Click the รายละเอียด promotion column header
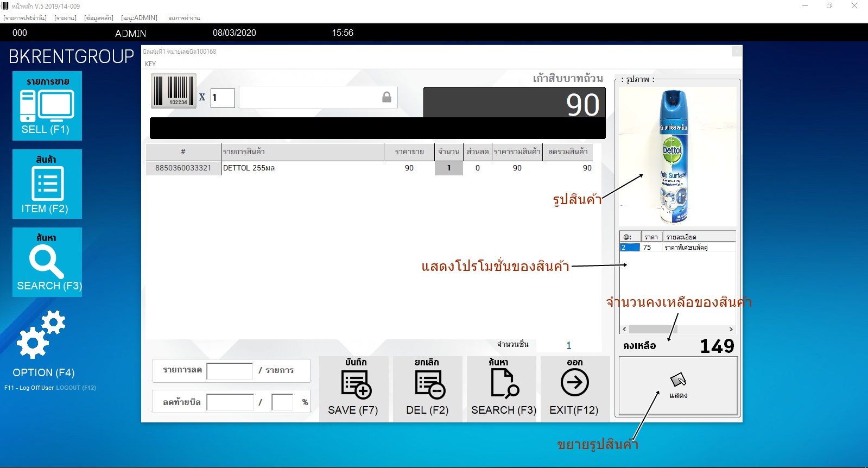The image size is (868, 468). pyautogui.click(x=699, y=237)
